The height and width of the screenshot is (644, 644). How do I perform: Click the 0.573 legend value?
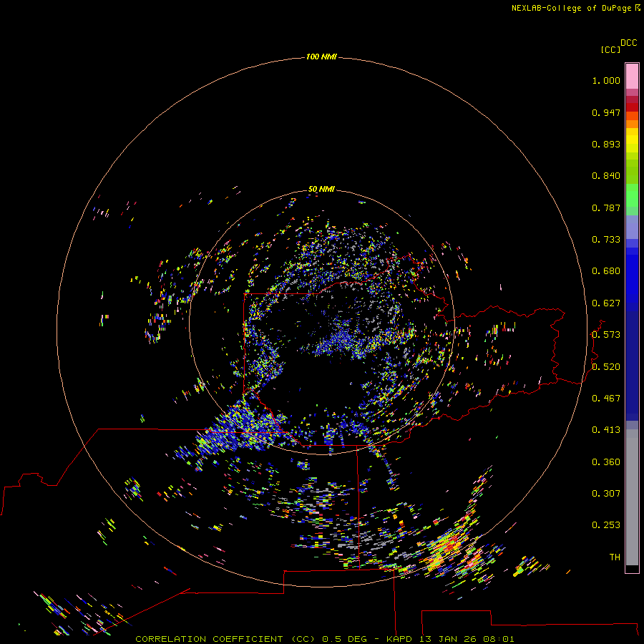coord(606,335)
